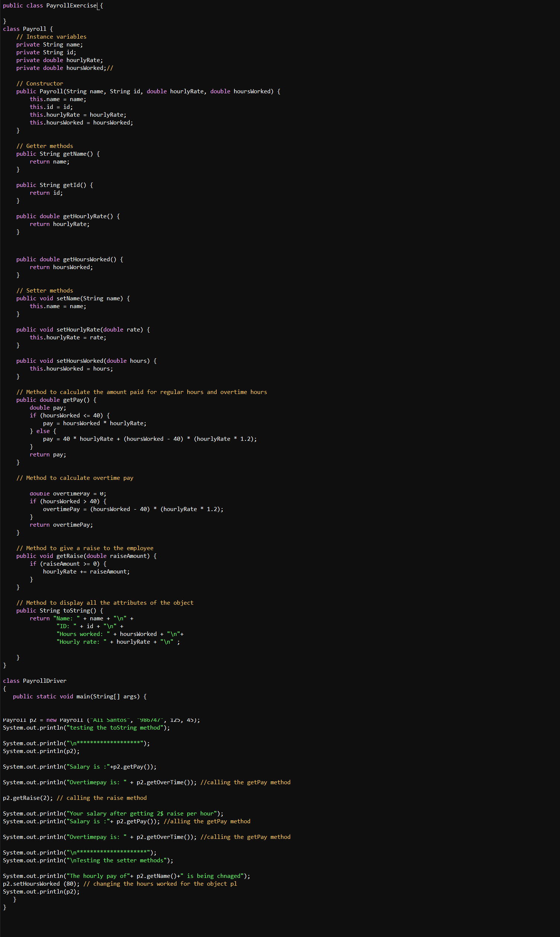Click the 'pay = hoursWorked * hourlyRate;' line
The width and height of the screenshot is (560, 937).
[x=95, y=424]
